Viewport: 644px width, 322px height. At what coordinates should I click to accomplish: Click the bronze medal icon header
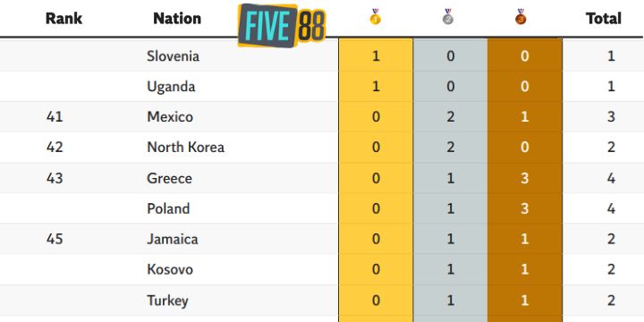tap(521, 17)
